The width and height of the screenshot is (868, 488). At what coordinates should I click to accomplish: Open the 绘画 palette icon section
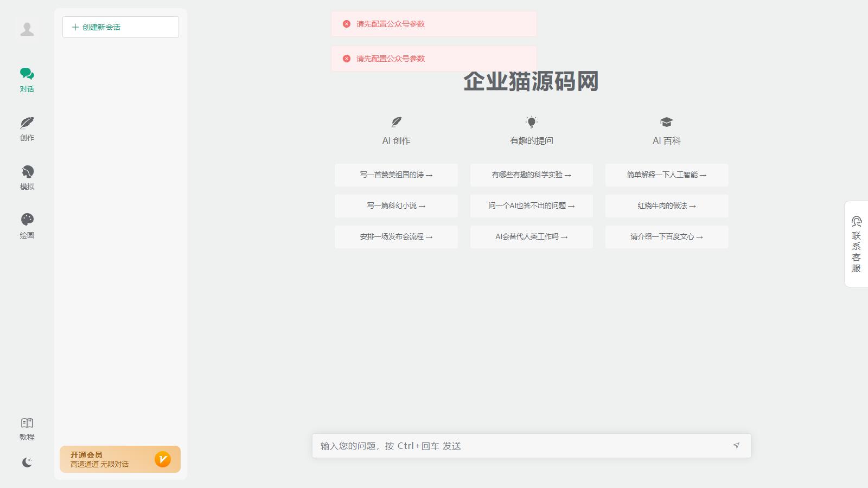pyautogui.click(x=27, y=226)
